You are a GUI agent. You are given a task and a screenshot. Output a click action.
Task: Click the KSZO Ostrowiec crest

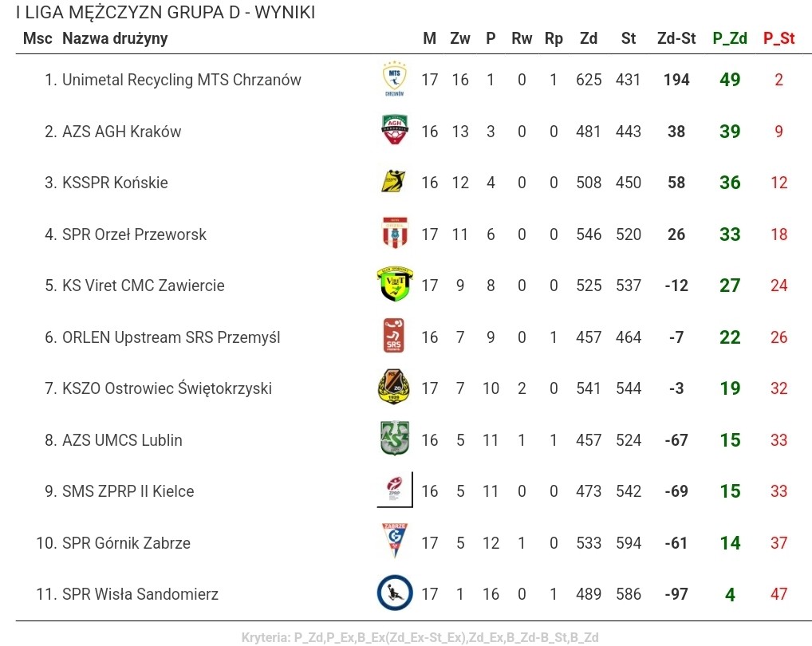(x=394, y=387)
